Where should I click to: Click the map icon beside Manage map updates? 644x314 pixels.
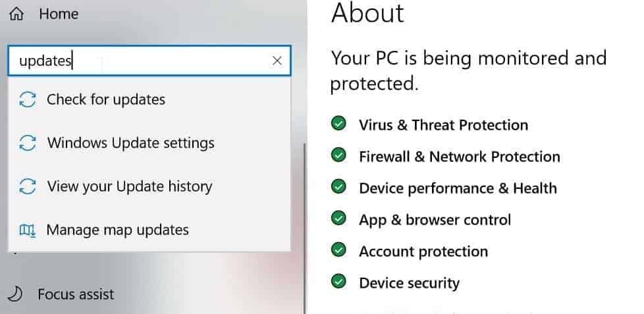click(28, 230)
